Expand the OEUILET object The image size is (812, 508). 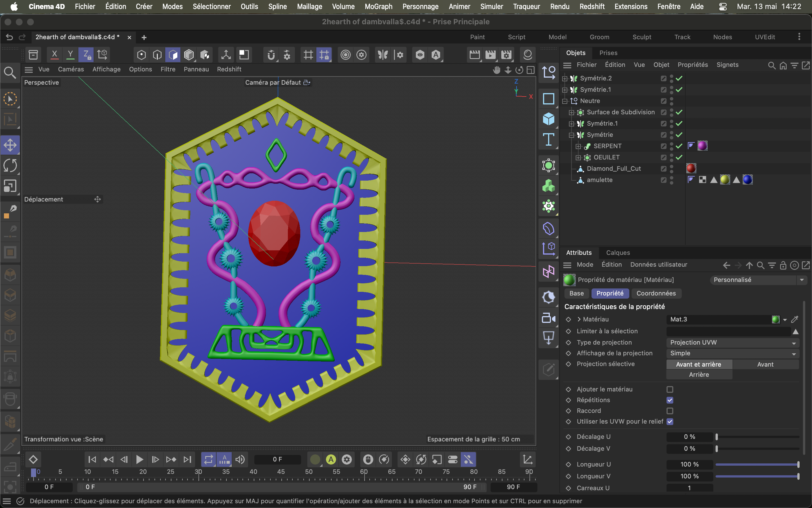click(x=578, y=157)
